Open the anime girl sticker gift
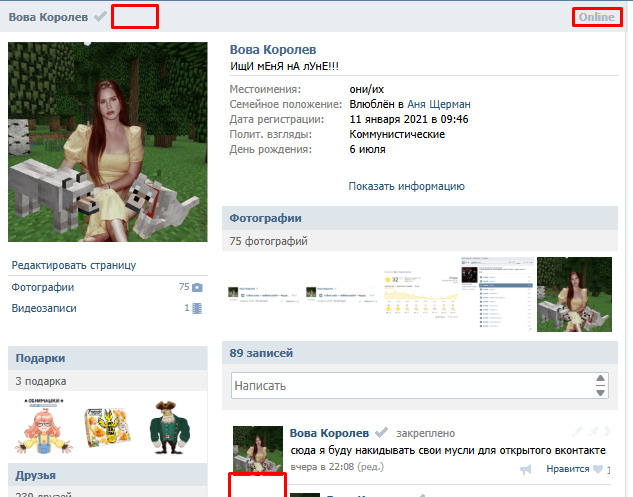This screenshot has width=633, height=497. pyautogui.click(x=45, y=426)
